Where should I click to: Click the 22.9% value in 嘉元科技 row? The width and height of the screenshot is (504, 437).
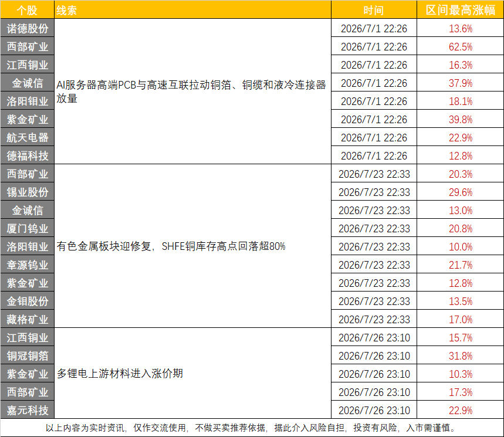(460, 411)
